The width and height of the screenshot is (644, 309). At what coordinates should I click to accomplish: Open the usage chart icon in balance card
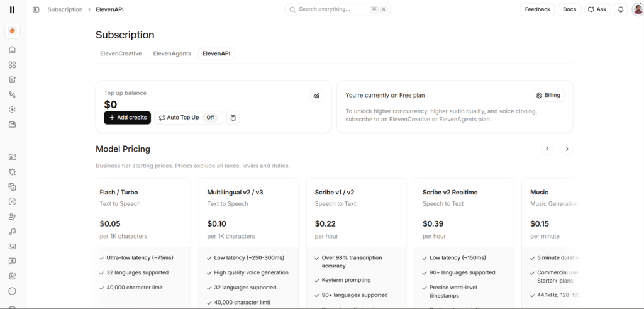click(316, 95)
